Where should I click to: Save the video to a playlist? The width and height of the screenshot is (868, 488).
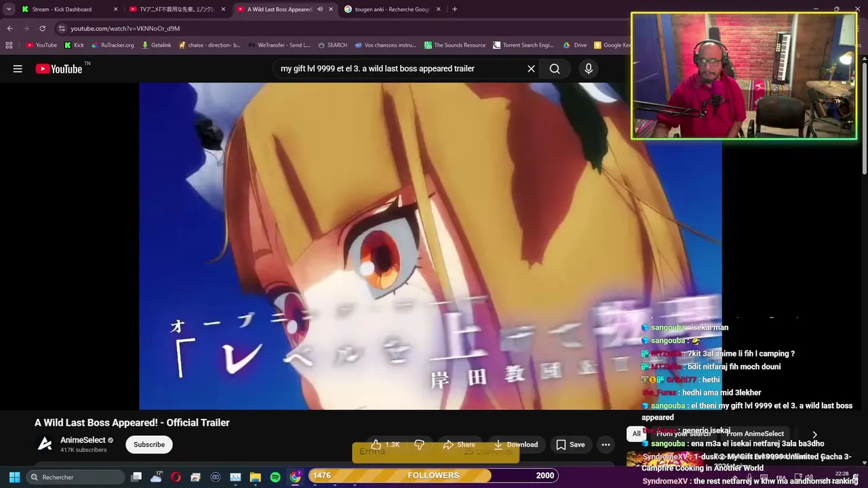[570, 445]
